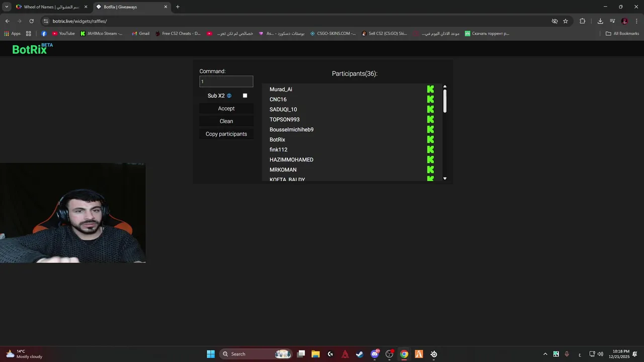Open the Chrome profile avatar
Image resolution: width=644 pixels, height=362 pixels.
click(x=624, y=21)
